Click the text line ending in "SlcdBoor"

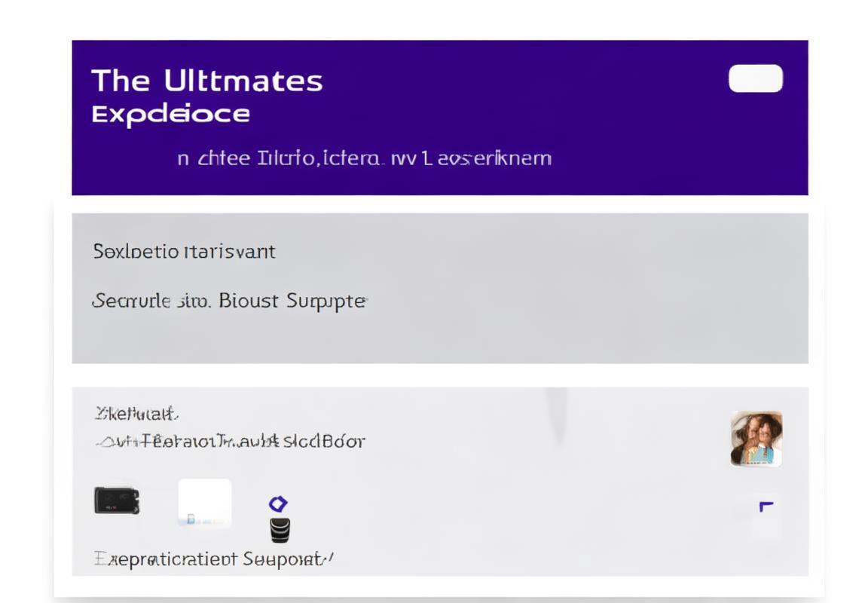click(231, 441)
